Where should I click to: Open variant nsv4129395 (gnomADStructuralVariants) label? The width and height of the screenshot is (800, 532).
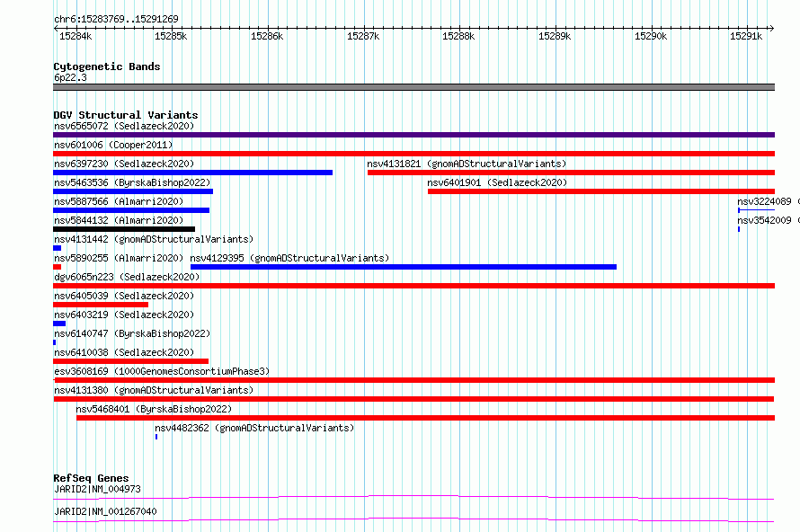[289, 258]
